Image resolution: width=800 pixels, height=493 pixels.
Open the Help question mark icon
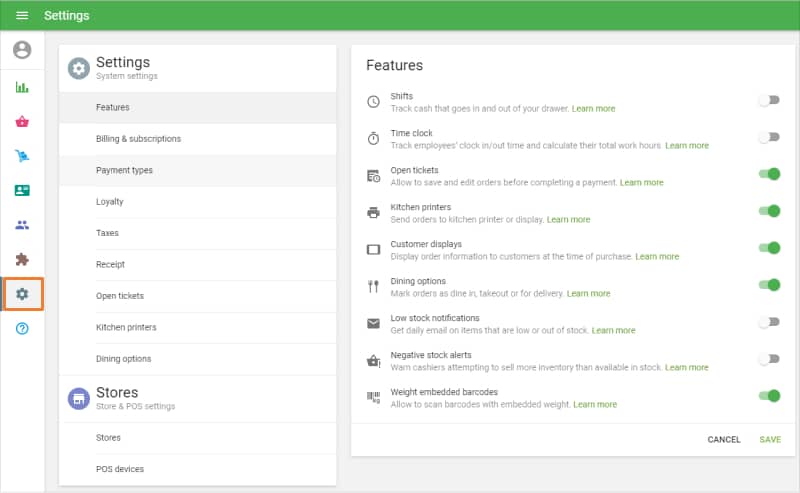(22, 328)
